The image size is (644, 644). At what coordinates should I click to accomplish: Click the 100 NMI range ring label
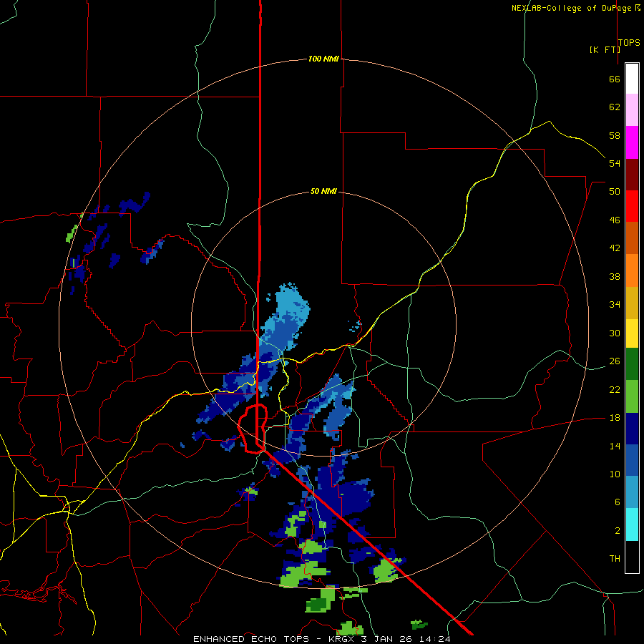(323, 59)
